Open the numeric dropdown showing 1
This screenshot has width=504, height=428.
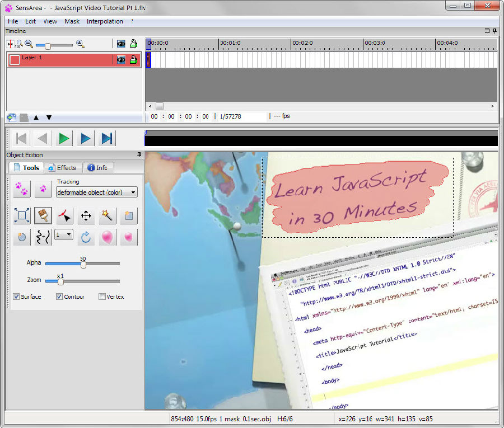click(x=64, y=234)
